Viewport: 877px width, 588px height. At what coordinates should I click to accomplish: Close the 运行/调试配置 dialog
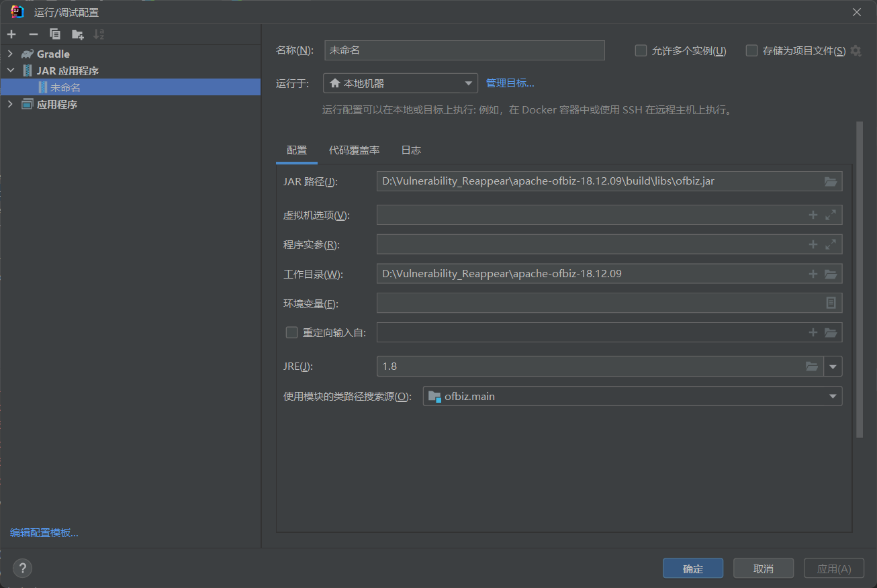tap(857, 12)
